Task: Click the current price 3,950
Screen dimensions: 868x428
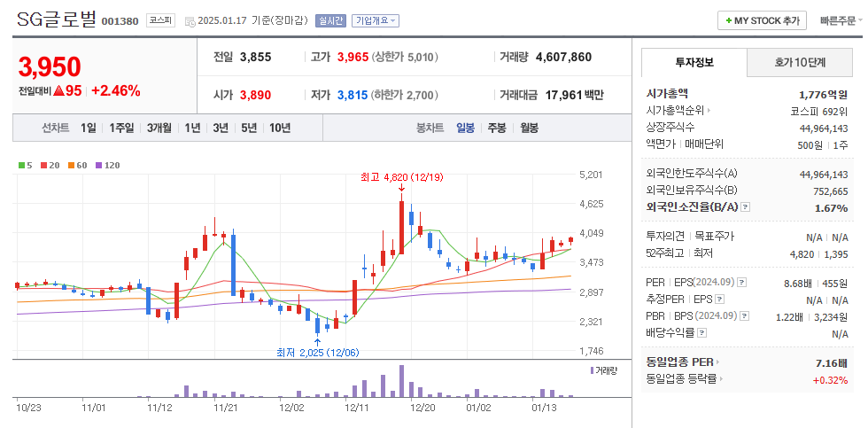Action: [50, 67]
